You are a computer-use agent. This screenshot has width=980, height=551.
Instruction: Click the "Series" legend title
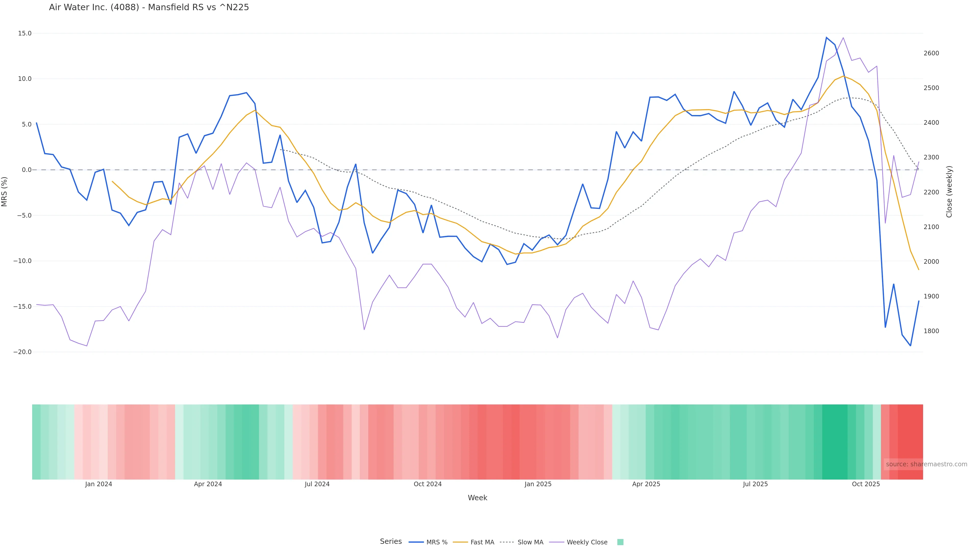[391, 542]
